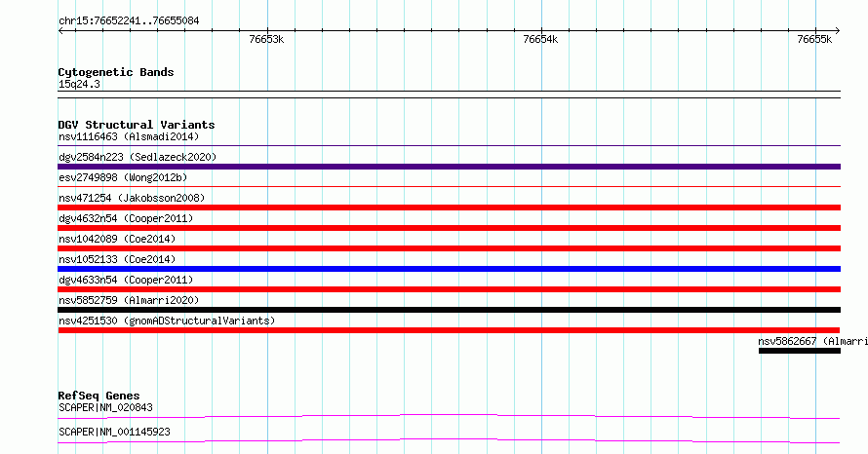868x454 pixels.
Task: Click the 76654k ruler label
Action: (x=540, y=39)
